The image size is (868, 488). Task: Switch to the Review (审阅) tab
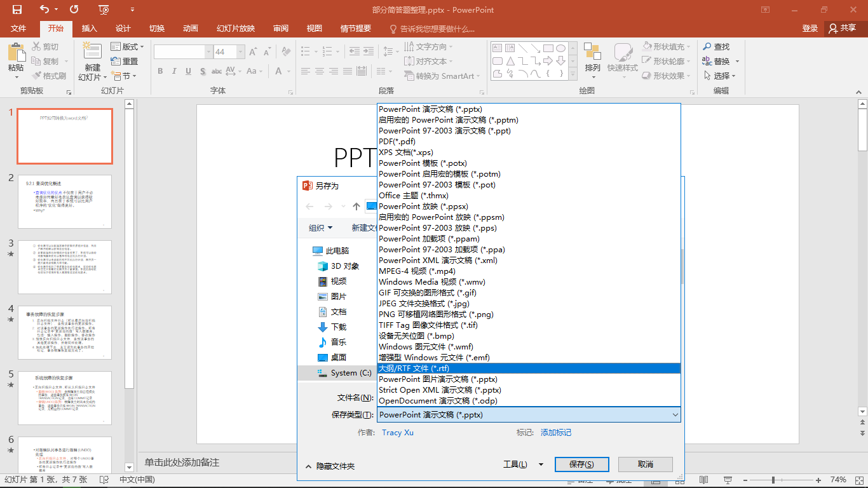tap(281, 29)
